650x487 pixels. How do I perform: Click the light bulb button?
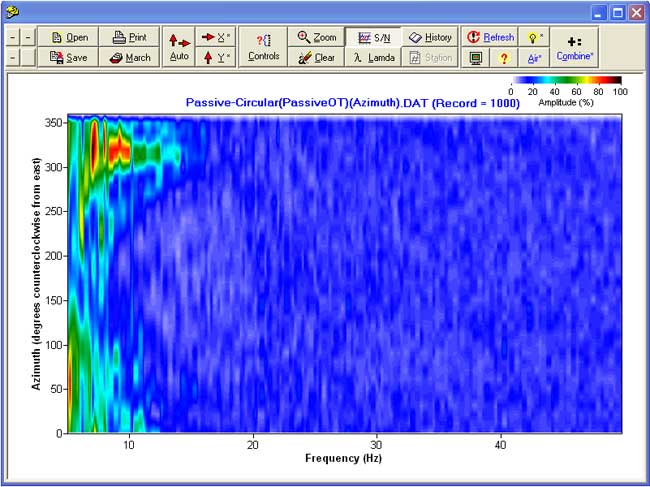534,37
